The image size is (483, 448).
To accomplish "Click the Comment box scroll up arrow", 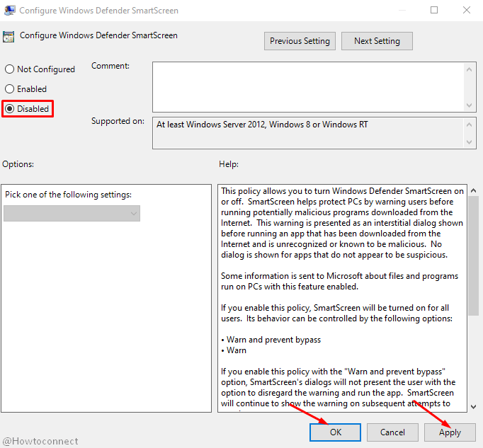I will (x=469, y=69).
